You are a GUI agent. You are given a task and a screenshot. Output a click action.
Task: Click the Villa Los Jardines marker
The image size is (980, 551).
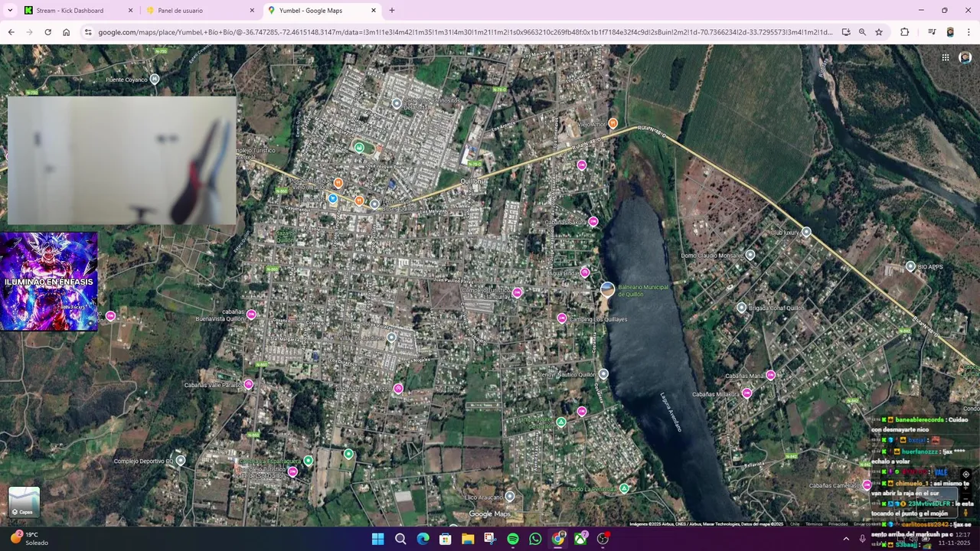(391, 337)
